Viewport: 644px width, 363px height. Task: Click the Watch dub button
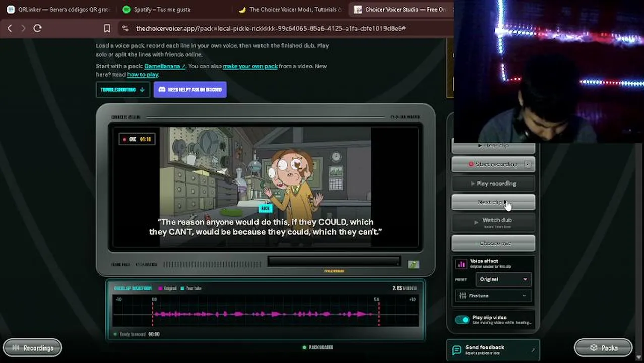pyautogui.click(x=493, y=222)
